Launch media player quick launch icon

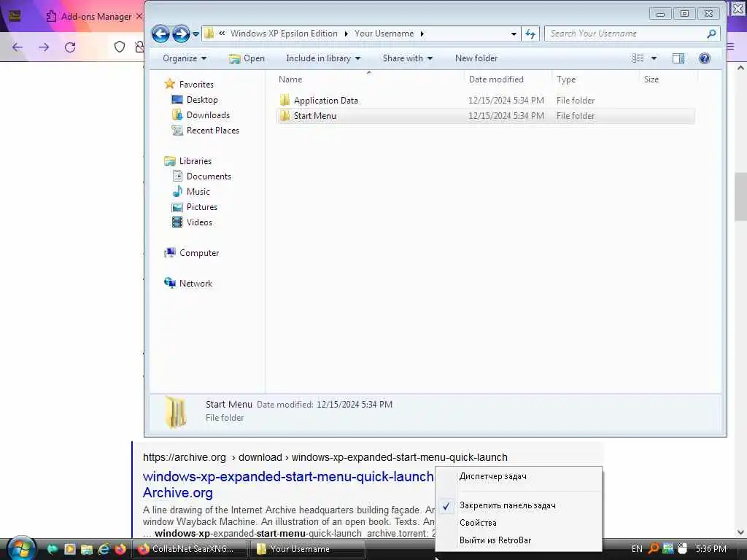[69, 549]
